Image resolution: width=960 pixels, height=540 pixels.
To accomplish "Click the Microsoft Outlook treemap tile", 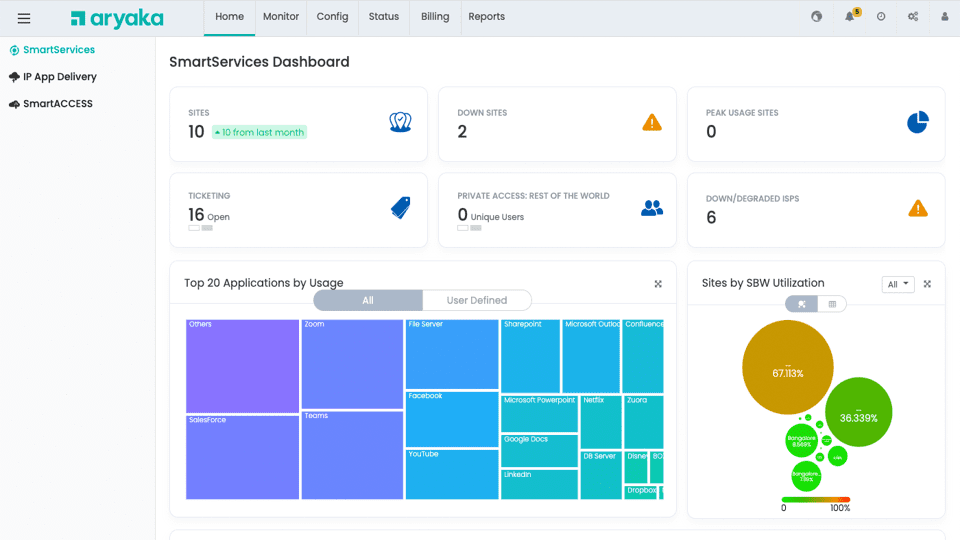I will pos(591,356).
